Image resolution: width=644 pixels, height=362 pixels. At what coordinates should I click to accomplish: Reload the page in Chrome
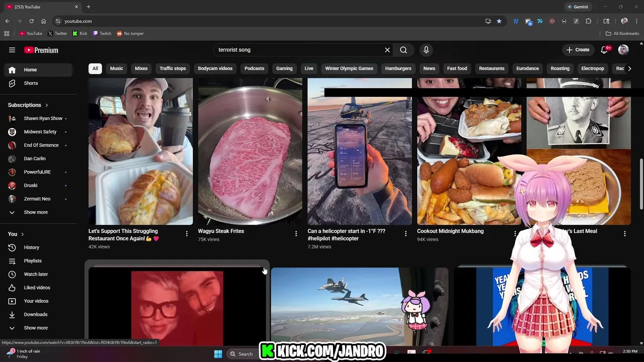click(x=31, y=21)
